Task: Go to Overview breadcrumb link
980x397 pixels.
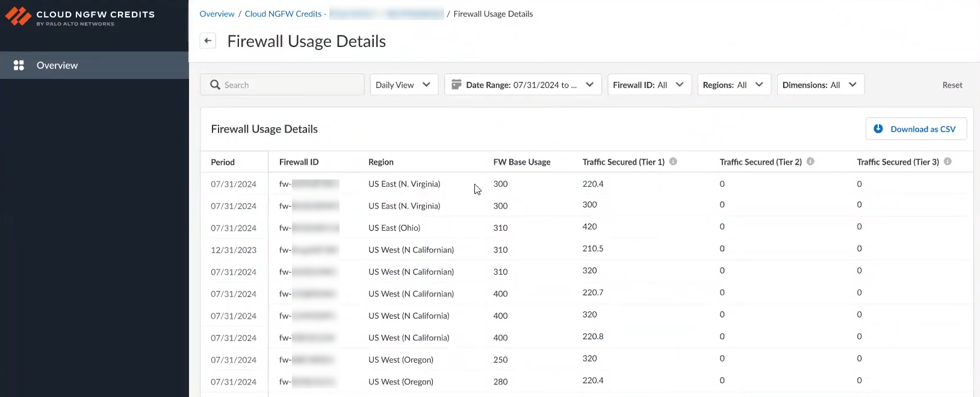Action: (217, 14)
